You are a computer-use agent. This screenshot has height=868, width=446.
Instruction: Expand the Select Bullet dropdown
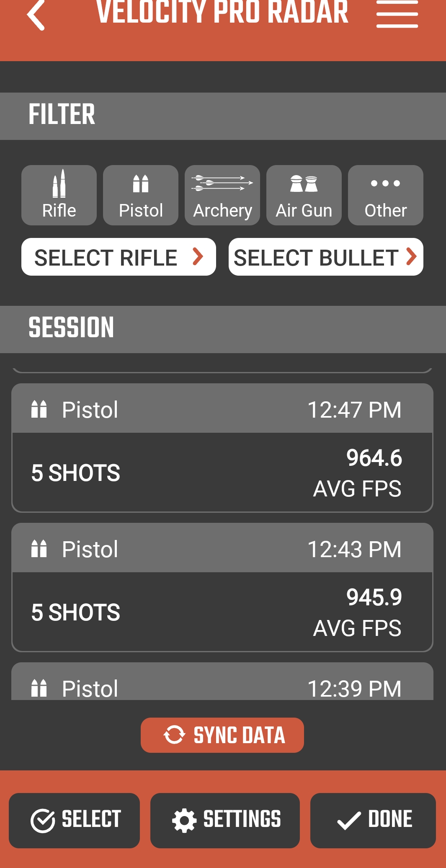326,257
